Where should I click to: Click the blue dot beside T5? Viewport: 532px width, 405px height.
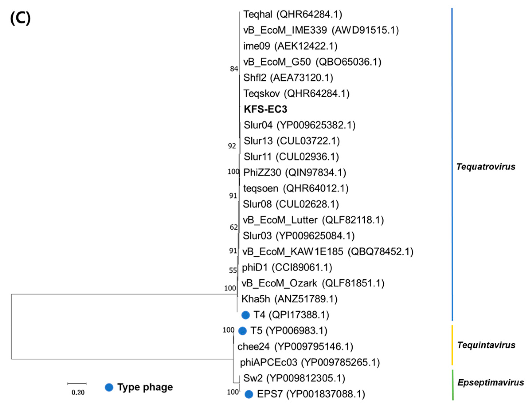click(x=242, y=331)
